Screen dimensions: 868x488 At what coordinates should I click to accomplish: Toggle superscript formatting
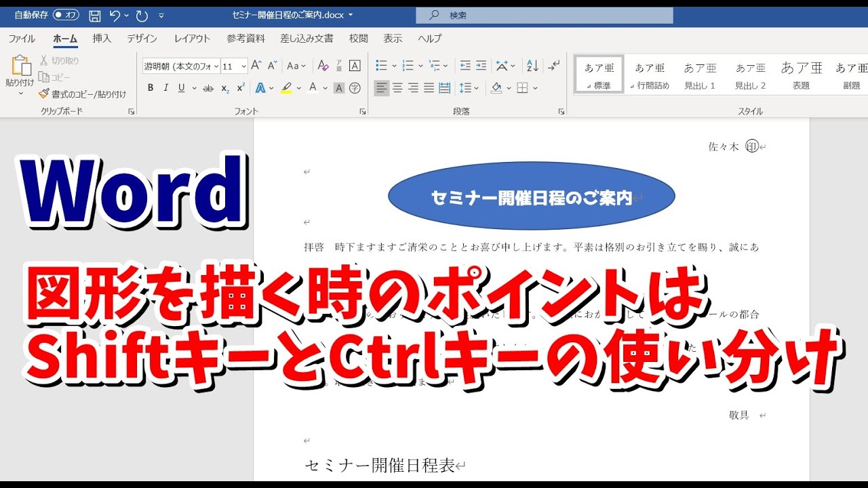[x=241, y=87]
